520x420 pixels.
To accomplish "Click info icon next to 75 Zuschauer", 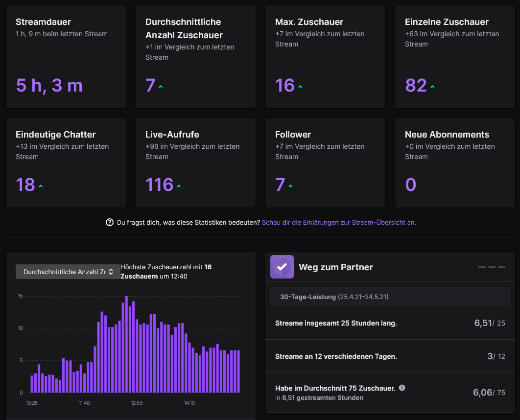I will (402, 388).
